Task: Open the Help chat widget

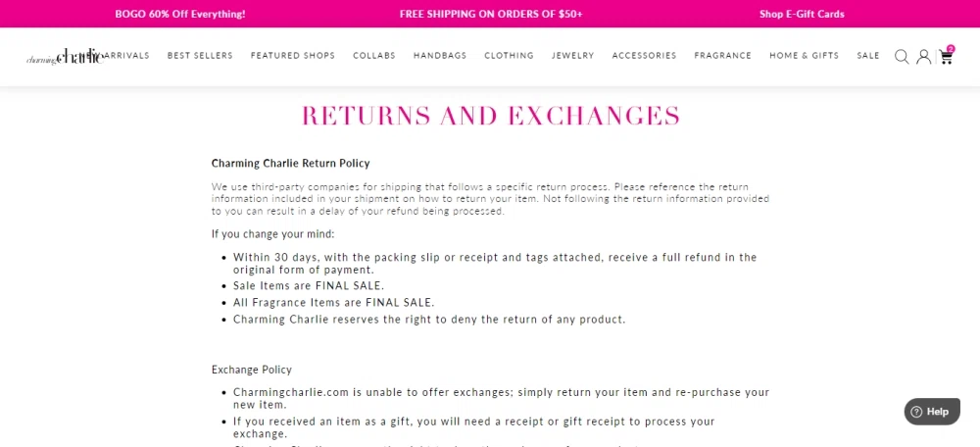Action: tap(932, 412)
